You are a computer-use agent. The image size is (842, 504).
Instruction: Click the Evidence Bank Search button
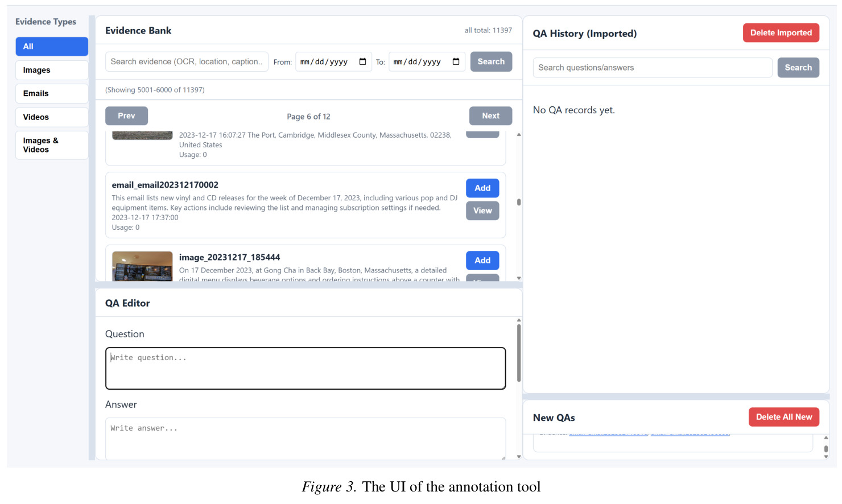[x=491, y=61]
